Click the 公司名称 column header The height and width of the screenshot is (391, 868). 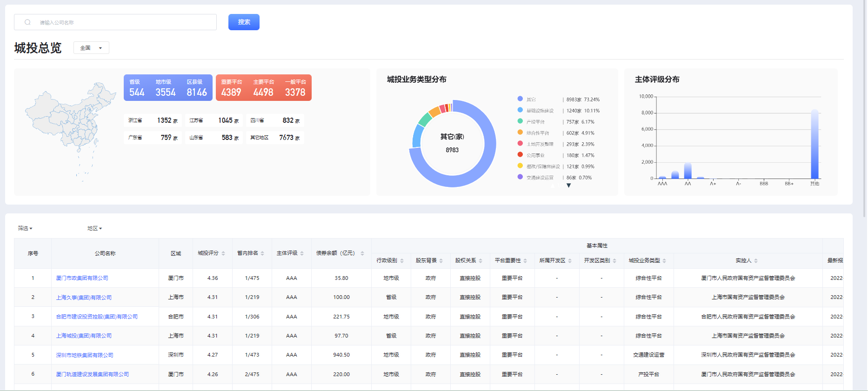105,253
